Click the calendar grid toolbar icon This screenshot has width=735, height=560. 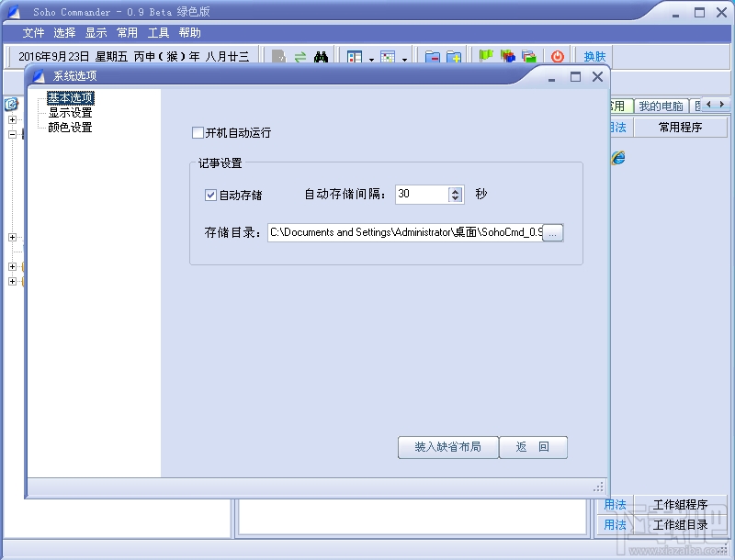[x=388, y=57]
